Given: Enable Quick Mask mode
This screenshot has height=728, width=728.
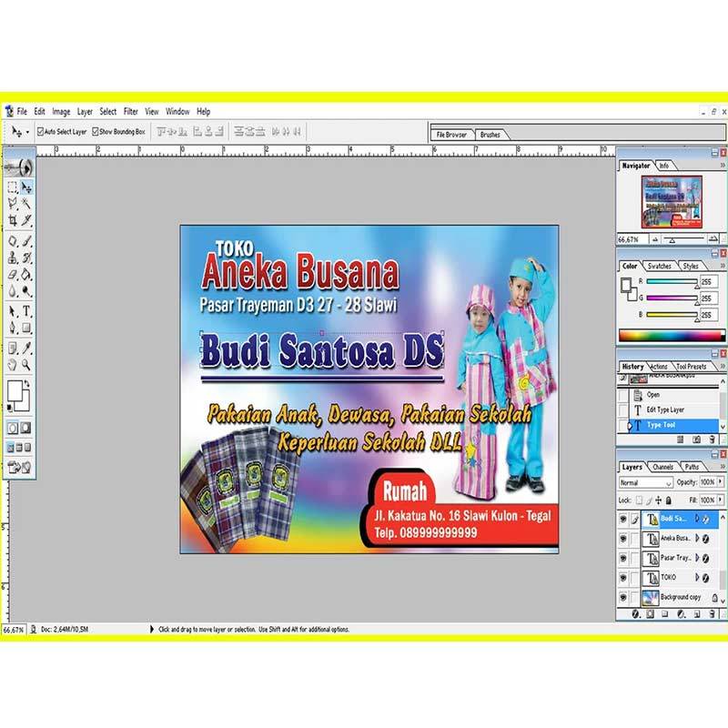Looking at the screenshot, I should click(x=26, y=428).
